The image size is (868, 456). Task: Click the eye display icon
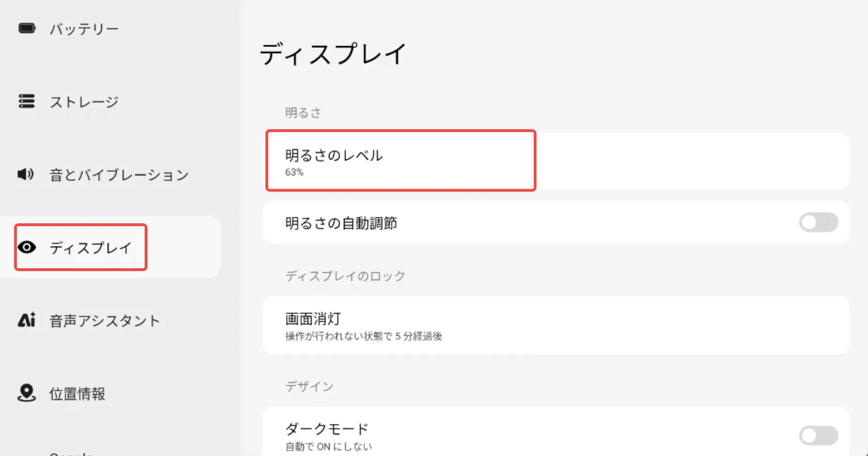pos(27,247)
